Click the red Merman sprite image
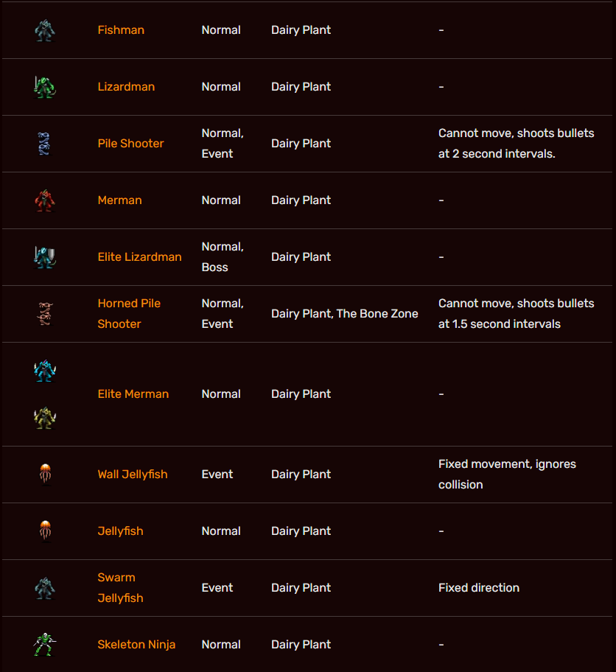Screen dimensions: 616x672 44,200
